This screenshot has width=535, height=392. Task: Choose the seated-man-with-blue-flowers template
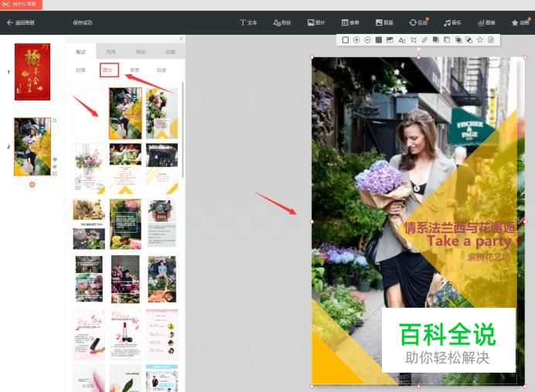[x=162, y=279]
